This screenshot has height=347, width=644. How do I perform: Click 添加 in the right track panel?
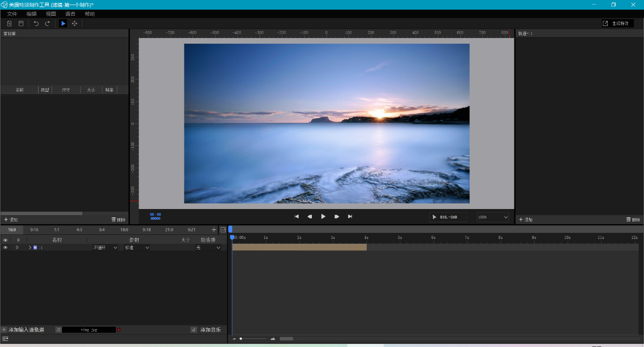tap(525, 220)
